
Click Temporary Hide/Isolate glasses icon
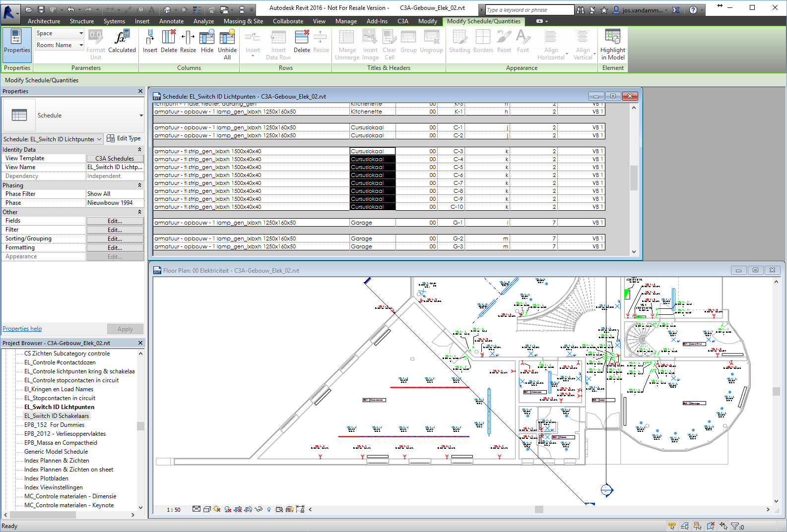pyautogui.click(x=259, y=509)
